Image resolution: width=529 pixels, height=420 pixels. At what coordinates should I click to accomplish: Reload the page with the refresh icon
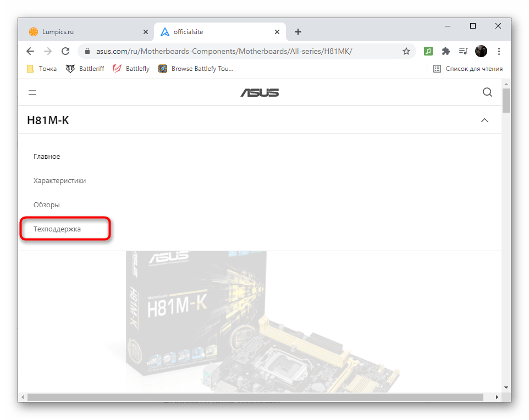coord(65,51)
